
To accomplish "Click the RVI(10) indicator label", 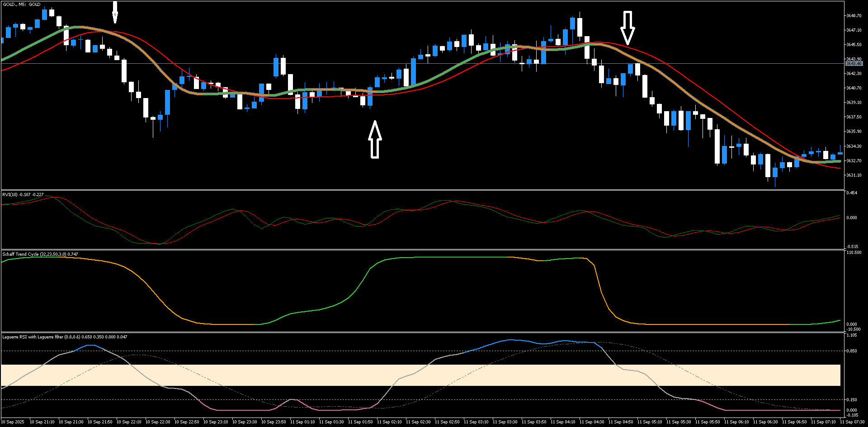I will (x=22, y=194).
